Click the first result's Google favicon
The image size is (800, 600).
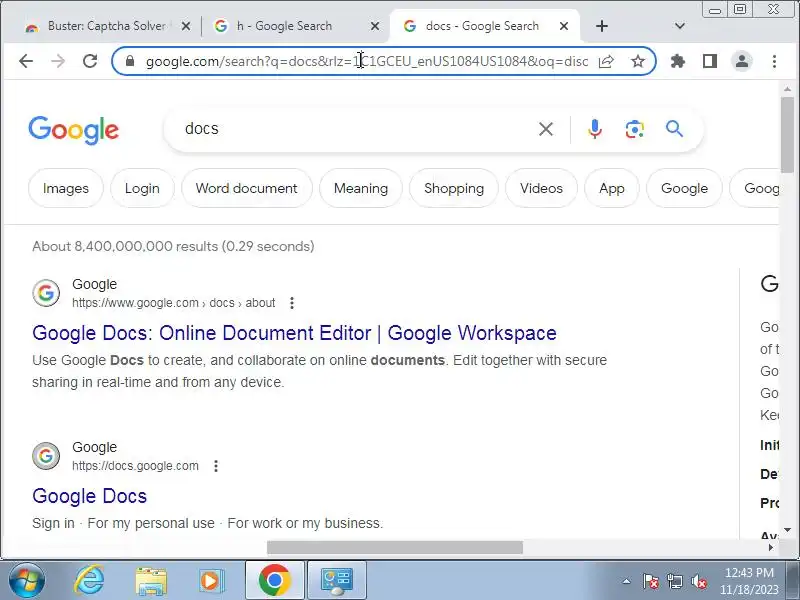(x=46, y=293)
